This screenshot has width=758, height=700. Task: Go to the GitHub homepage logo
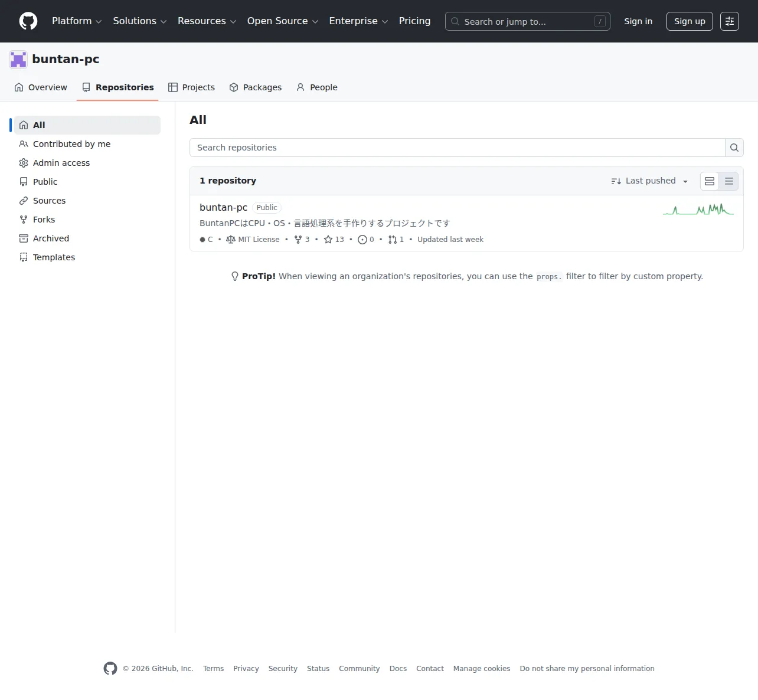(28, 21)
